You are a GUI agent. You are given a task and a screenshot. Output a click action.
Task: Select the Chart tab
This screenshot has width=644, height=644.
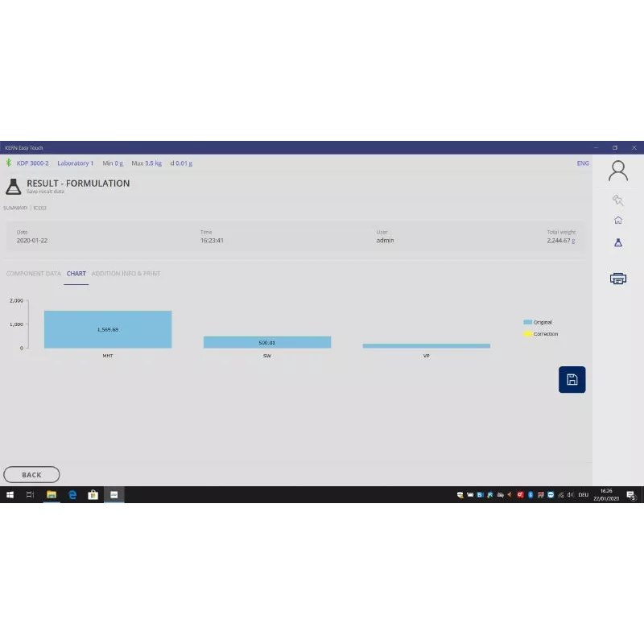coord(76,274)
